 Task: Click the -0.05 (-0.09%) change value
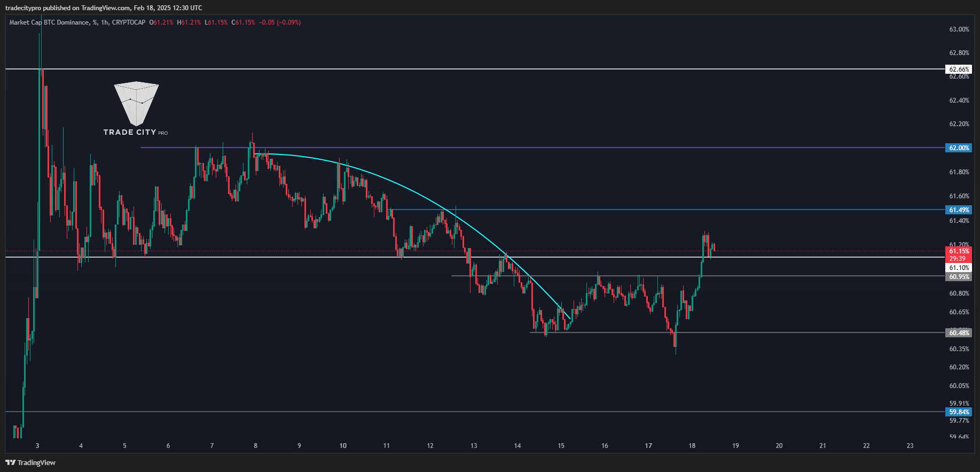pyautogui.click(x=280, y=22)
